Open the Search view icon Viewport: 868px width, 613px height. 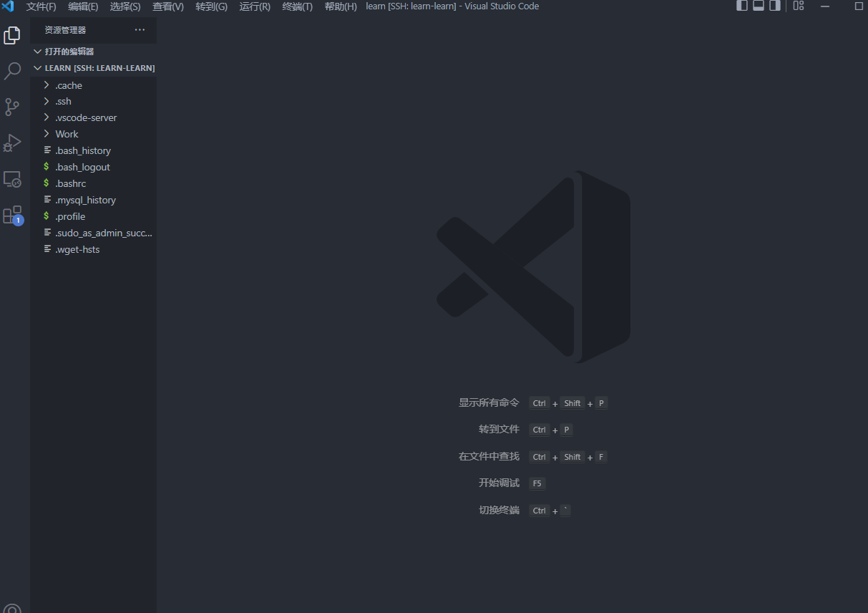click(x=12, y=71)
